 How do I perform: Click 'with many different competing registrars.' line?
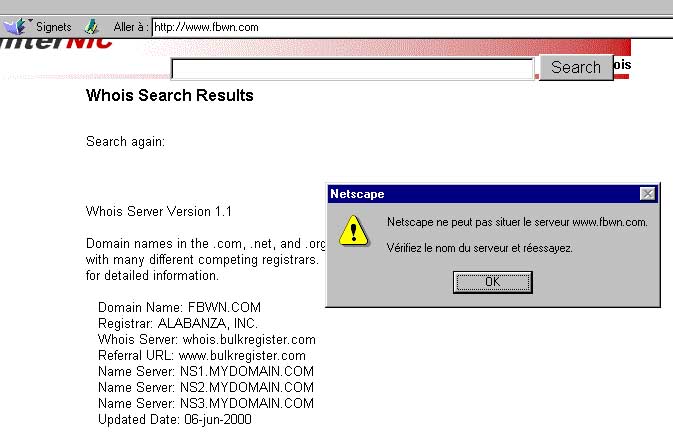click(202, 260)
